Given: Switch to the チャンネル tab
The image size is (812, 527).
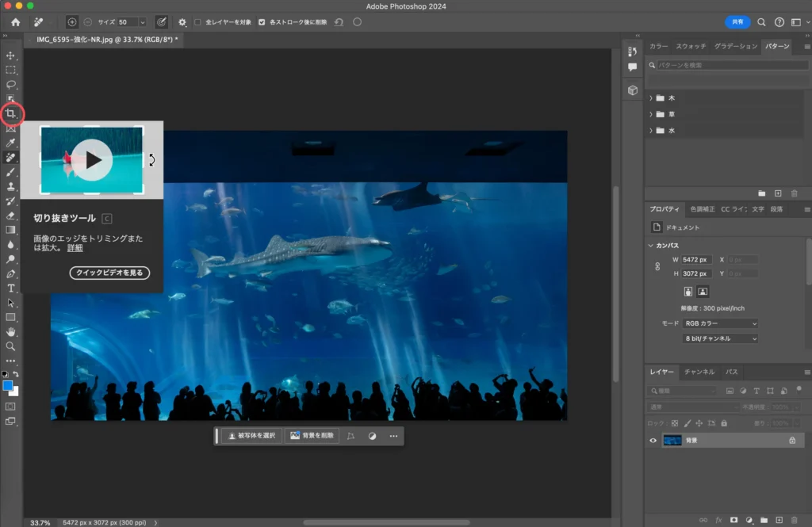Looking at the screenshot, I should pyautogui.click(x=699, y=372).
